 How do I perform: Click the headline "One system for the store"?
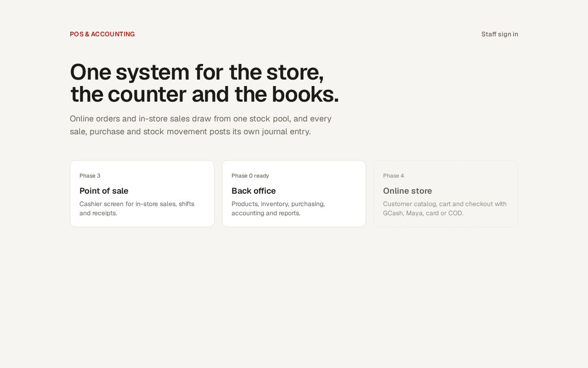(x=204, y=83)
